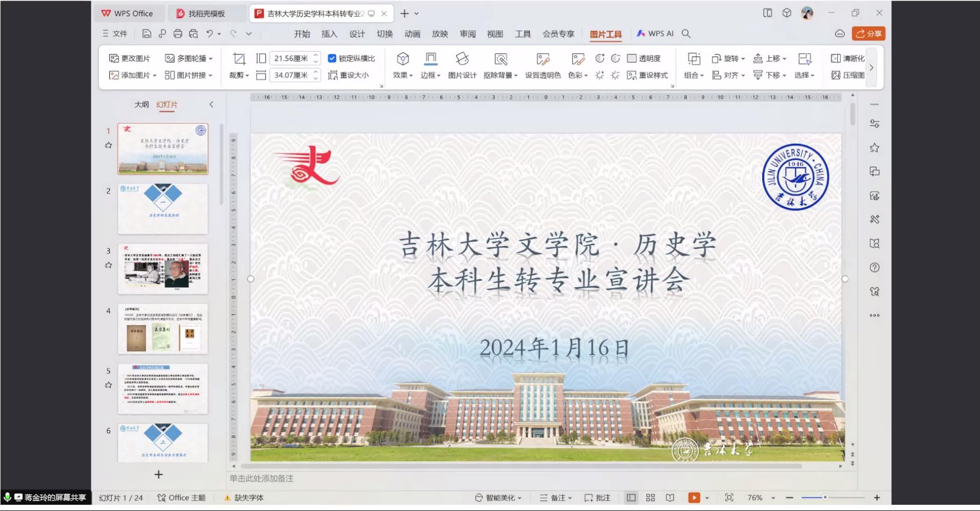
Task: Toggle the notes (备注) pane button
Action: pos(555,497)
